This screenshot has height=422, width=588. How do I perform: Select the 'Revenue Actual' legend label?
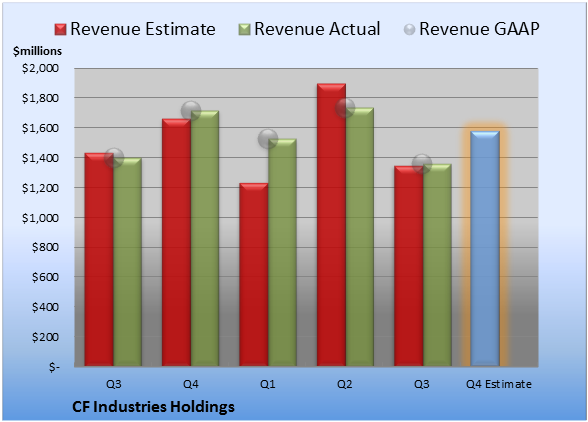click(x=317, y=29)
